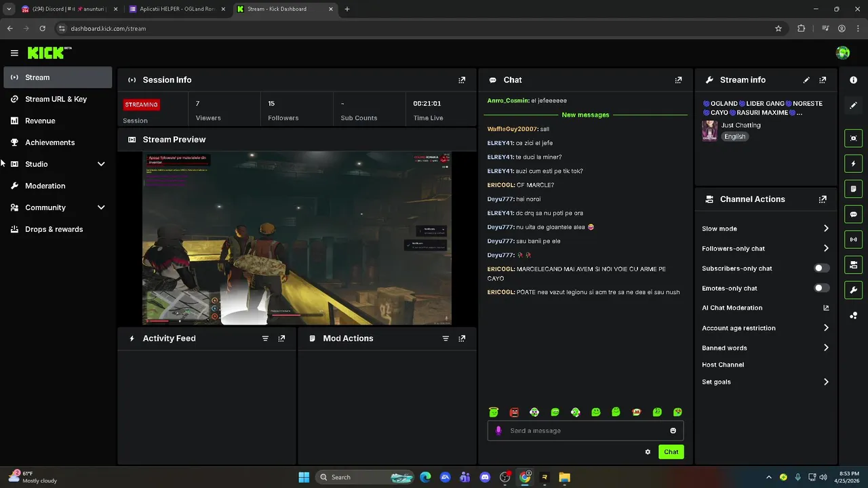Click the browser address bar URL
Image resolution: width=868 pixels, height=488 pixels.
[x=108, y=28]
